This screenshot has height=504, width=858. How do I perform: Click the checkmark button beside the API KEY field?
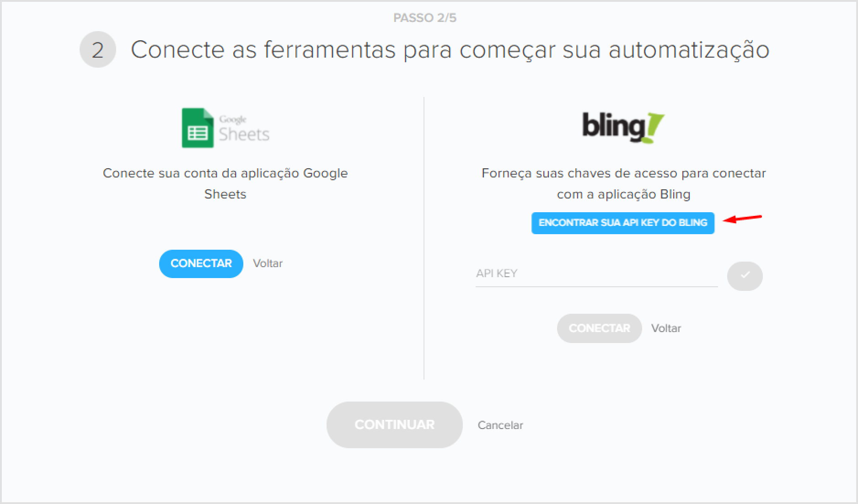(x=745, y=276)
